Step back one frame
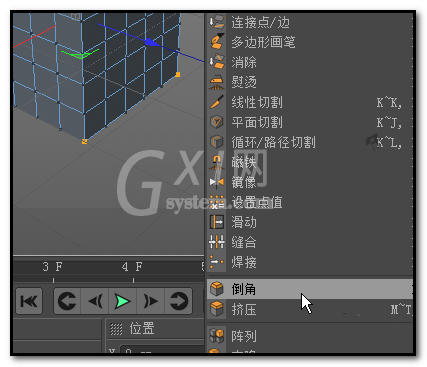 (x=95, y=301)
